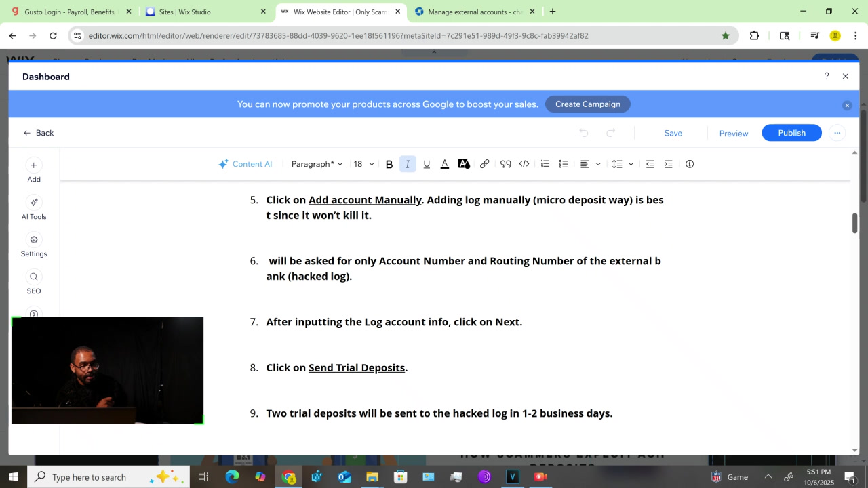The height and width of the screenshot is (488, 868).
Task: Increase the paragraph indent
Action: pyautogui.click(x=669, y=164)
